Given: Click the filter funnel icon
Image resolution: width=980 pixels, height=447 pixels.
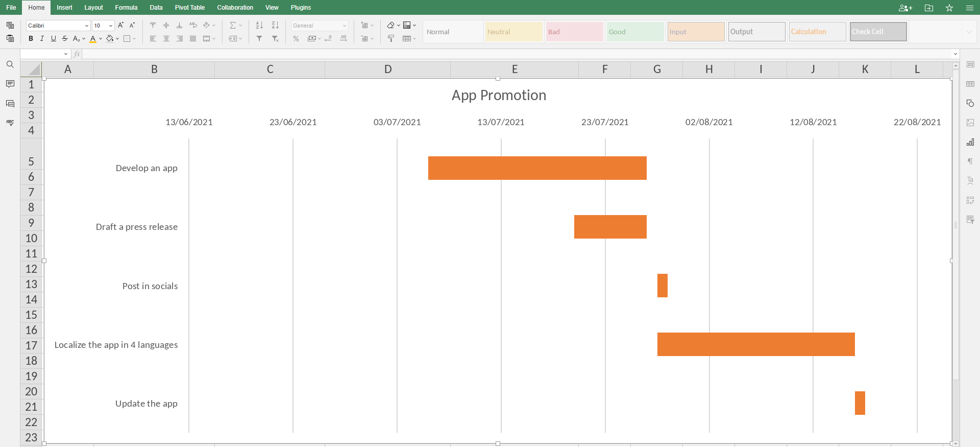Looking at the screenshot, I should [259, 38].
